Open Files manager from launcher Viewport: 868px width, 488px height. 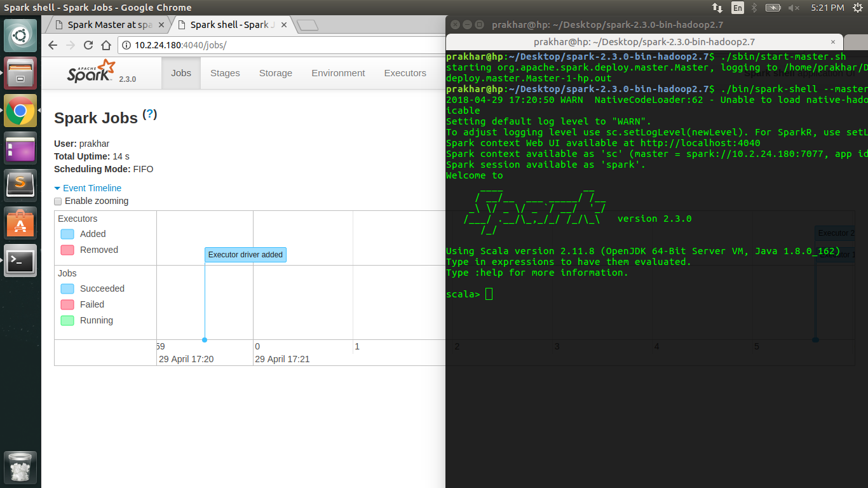pos(20,73)
